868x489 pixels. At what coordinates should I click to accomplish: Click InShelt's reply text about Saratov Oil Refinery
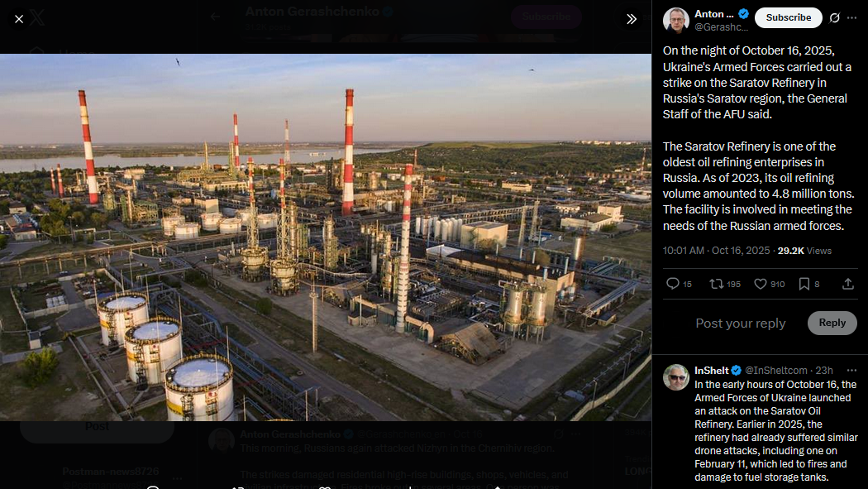tap(776, 431)
